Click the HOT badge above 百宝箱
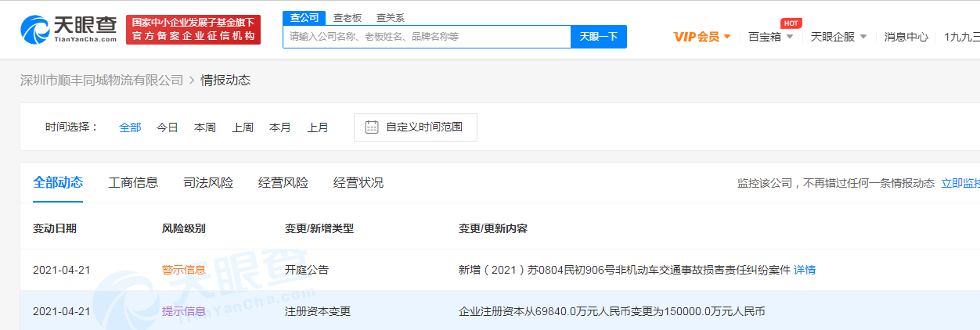The height and width of the screenshot is (330, 980). point(791,23)
